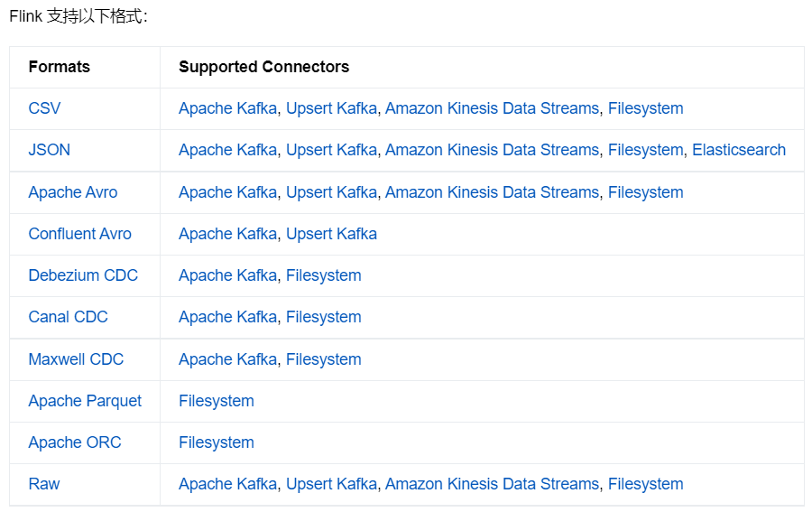Click the Apache Avro format link
This screenshot has width=812, height=512.
(72, 192)
